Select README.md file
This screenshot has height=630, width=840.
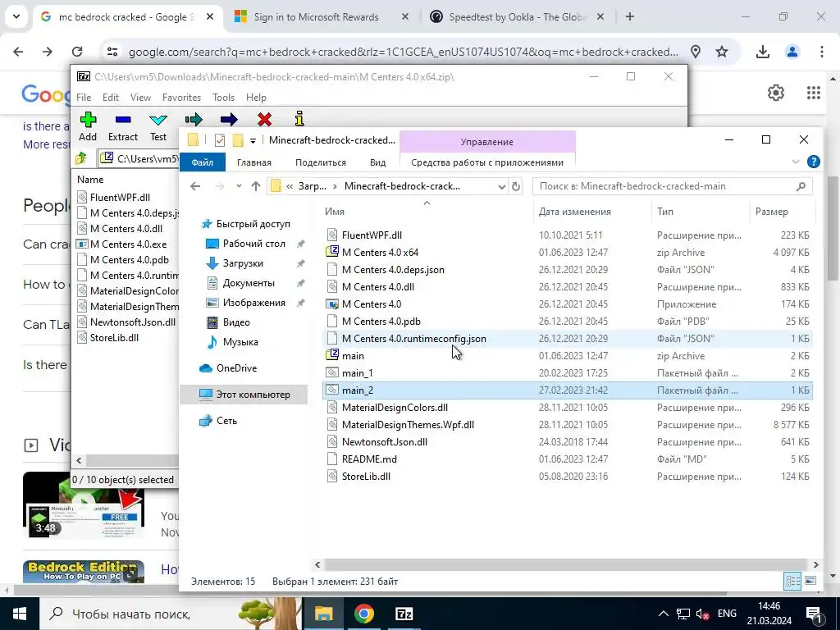568,459
